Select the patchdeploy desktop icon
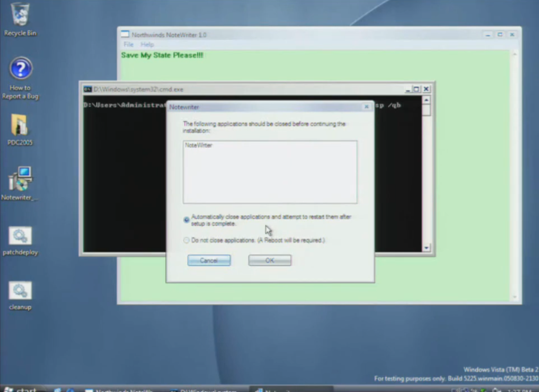 20,241
